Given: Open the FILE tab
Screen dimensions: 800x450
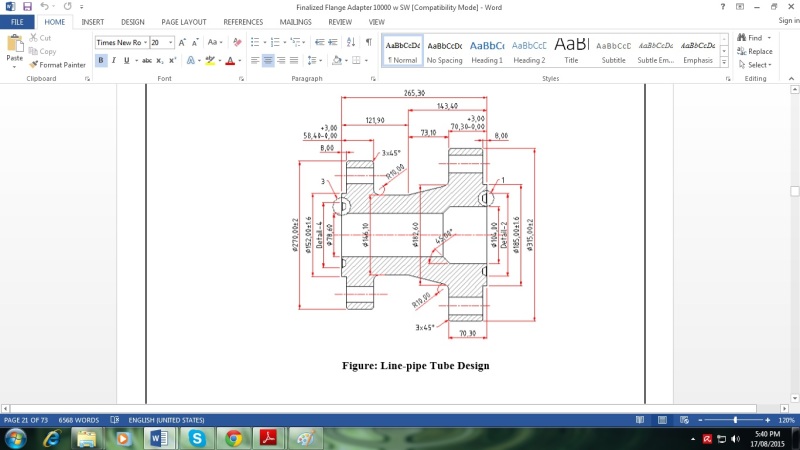Looking at the screenshot, I should pos(17,22).
